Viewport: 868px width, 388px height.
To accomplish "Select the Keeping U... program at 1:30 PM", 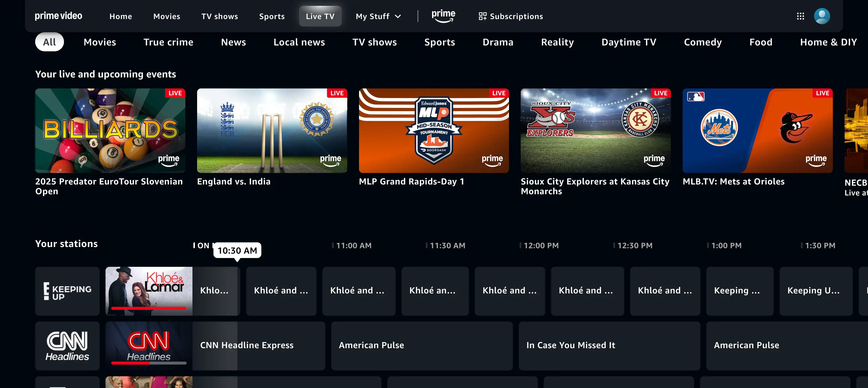I will tap(816, 291).
